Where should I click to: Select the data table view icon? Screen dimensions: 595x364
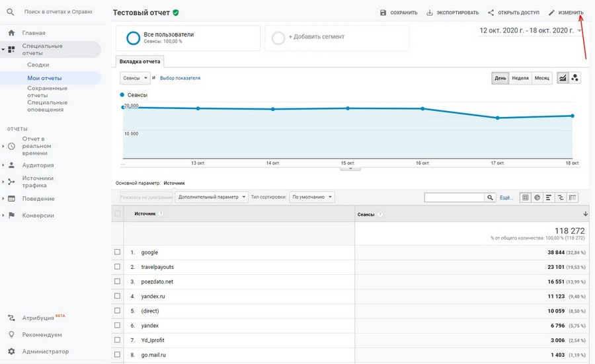click(526, 197)
